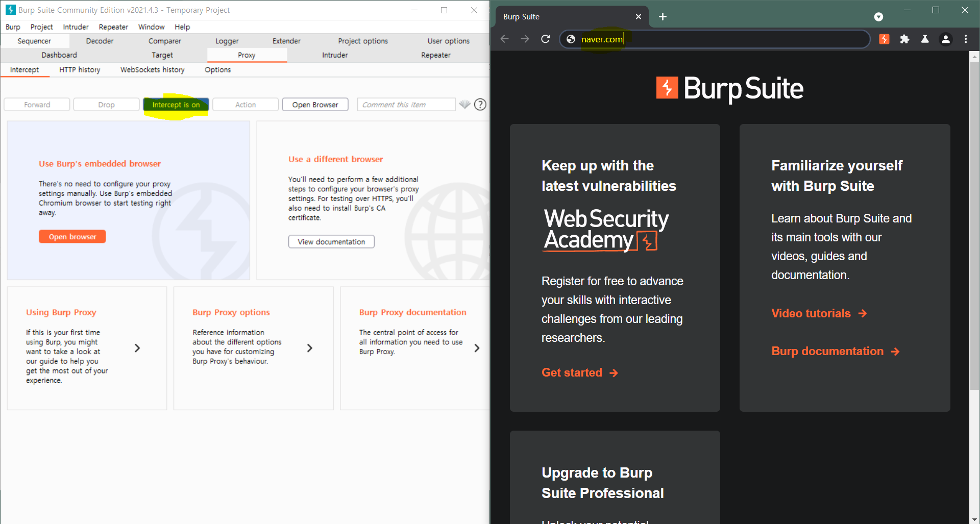The height and width of the screenshot is (524, 980).
Task: Open the Proxy Options sub-tab
Action: tap(218, 70)
